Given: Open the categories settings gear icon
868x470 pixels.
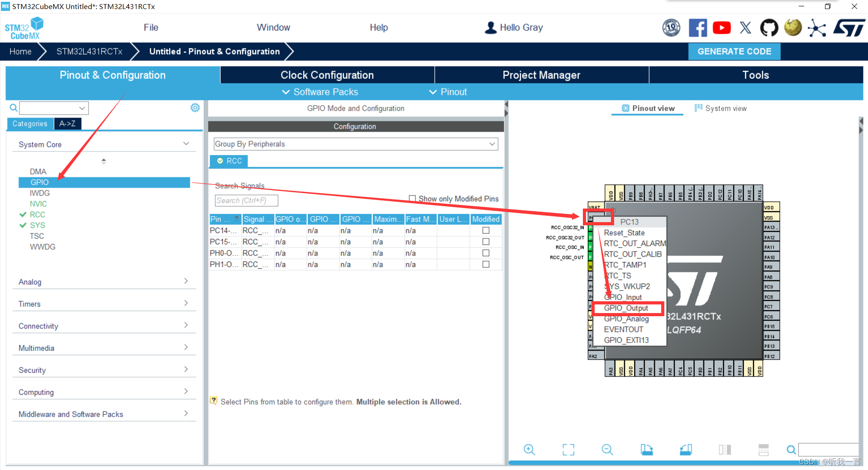Looking at the screenshot, I should click(x=195, y=108).
